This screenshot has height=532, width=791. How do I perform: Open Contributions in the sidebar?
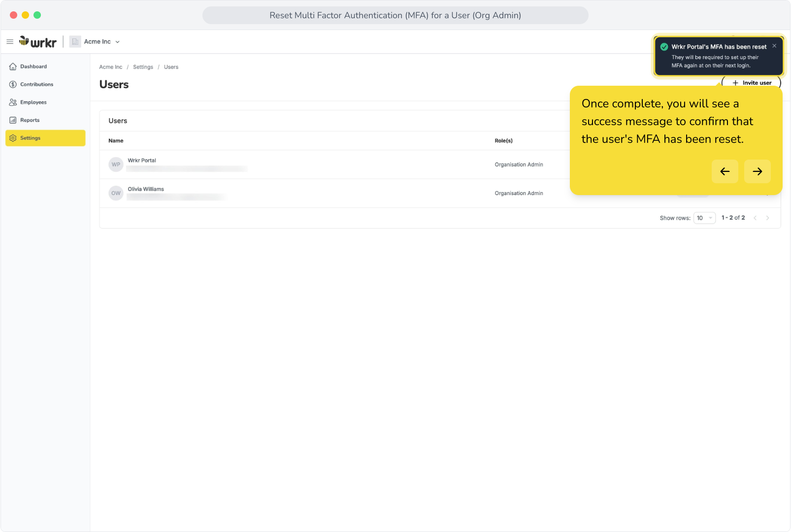(45, 84)
